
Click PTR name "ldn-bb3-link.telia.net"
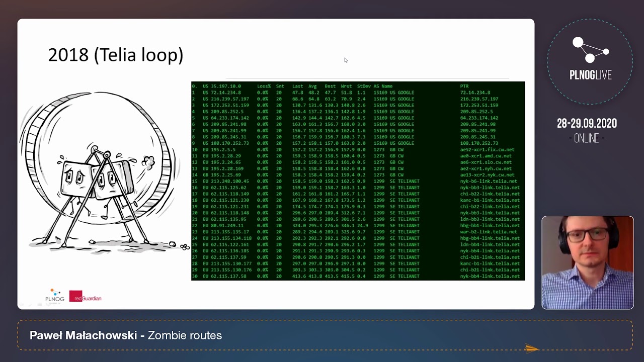[x=490, y=219]
